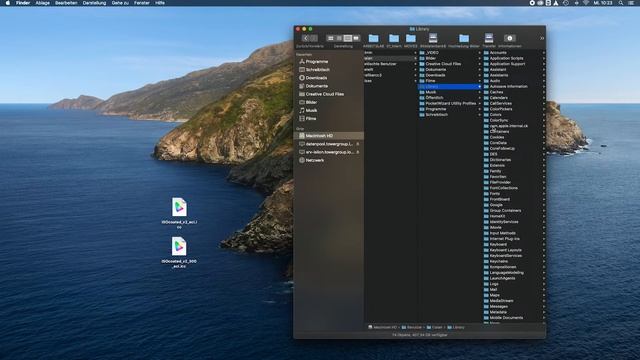This screenshot has width=640, height=360.
Task: Click Benutzer in the path bar
Action: tap(411, 327)
